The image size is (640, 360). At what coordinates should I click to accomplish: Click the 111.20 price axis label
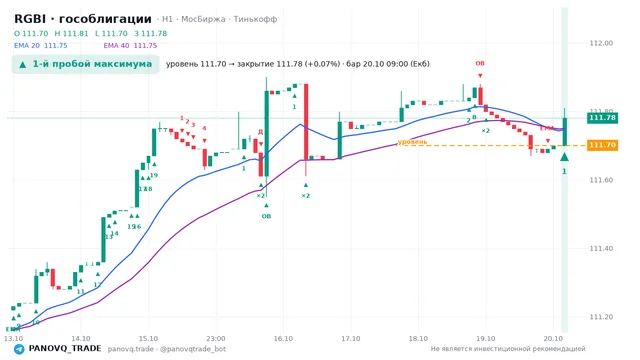[x=601, y=317]
